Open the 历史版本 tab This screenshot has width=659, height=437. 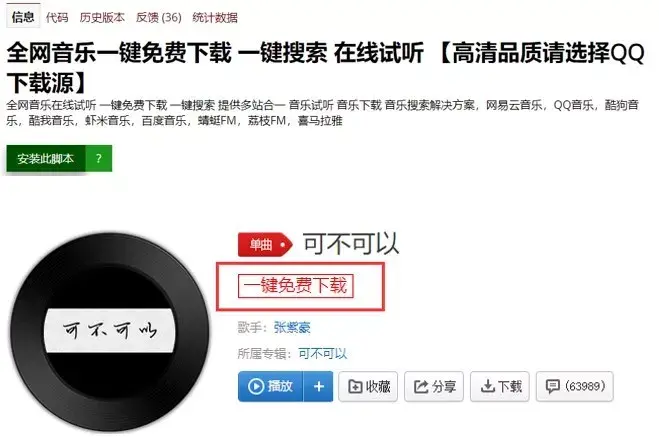[102, 17]
